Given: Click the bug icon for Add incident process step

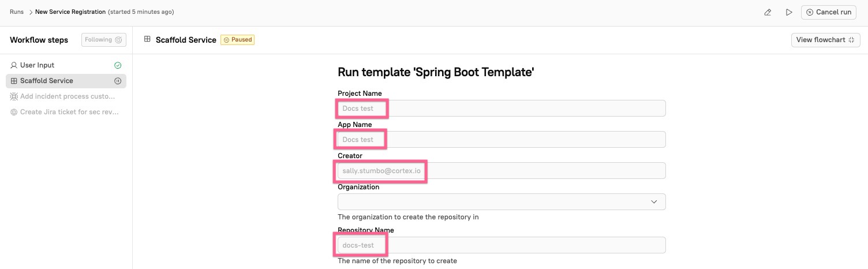Looking at the screenshot, I should (14, 96).
